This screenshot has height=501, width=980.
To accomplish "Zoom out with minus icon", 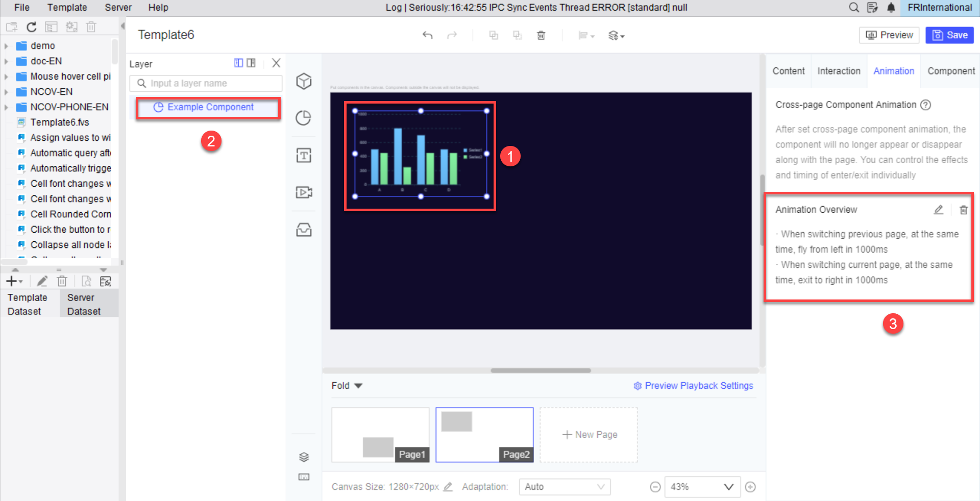I will point(655,487).
